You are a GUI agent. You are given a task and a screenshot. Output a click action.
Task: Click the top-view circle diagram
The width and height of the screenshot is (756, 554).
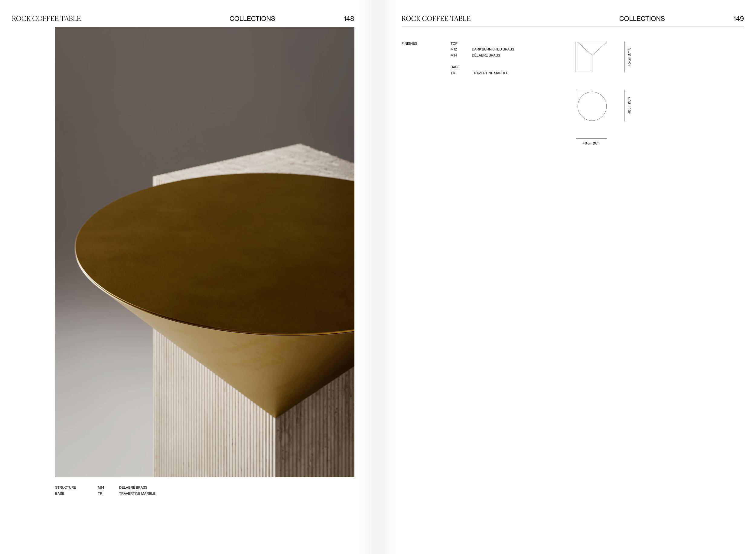click(x=591, y=106)
